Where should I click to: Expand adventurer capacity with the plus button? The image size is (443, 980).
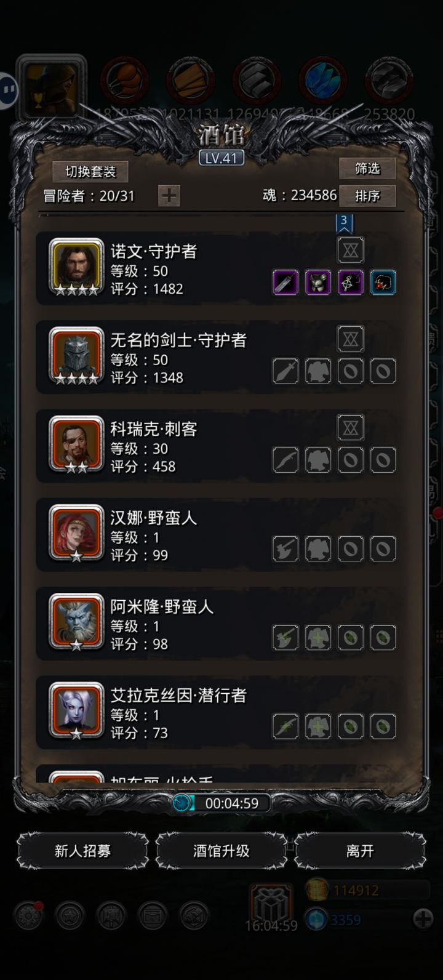[169, 196]
